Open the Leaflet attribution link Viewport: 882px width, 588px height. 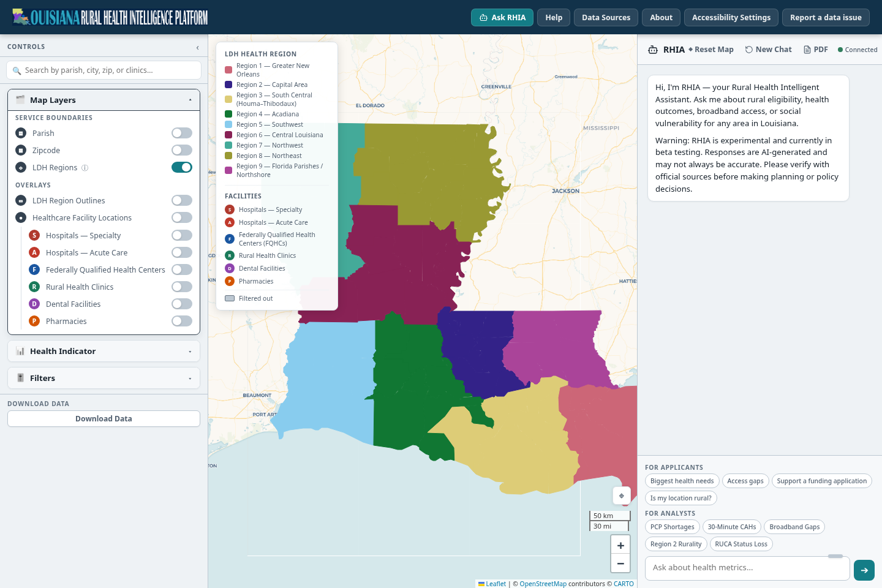click(x=492, y=584)
